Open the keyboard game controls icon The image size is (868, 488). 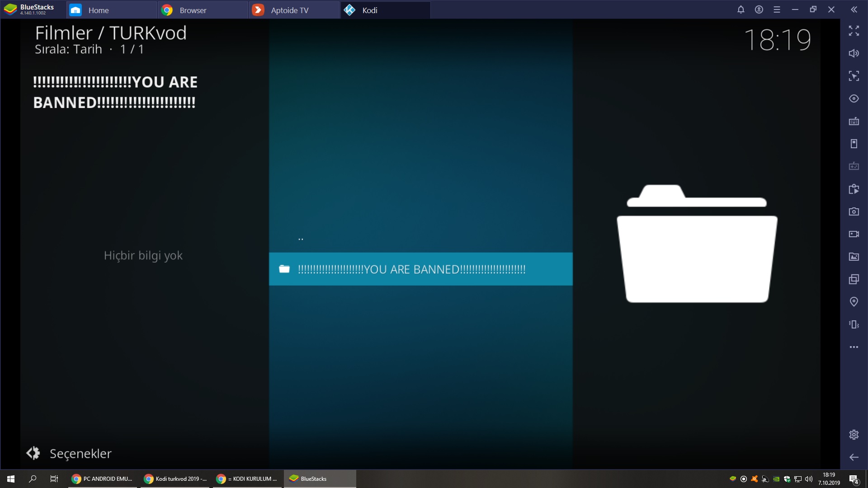[854, 121]
